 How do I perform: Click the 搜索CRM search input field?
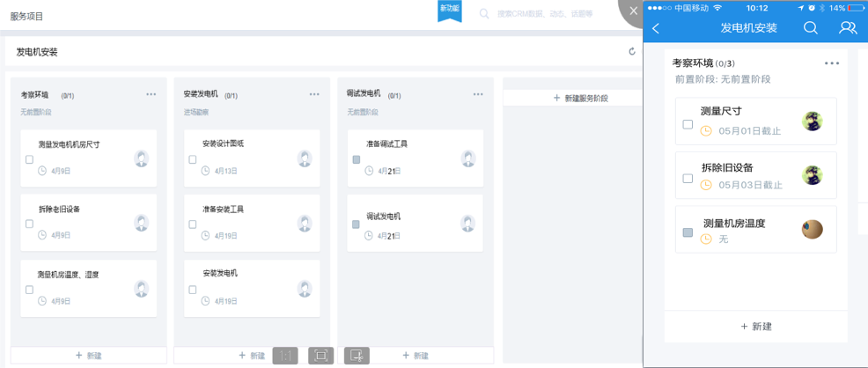point(546,14)
